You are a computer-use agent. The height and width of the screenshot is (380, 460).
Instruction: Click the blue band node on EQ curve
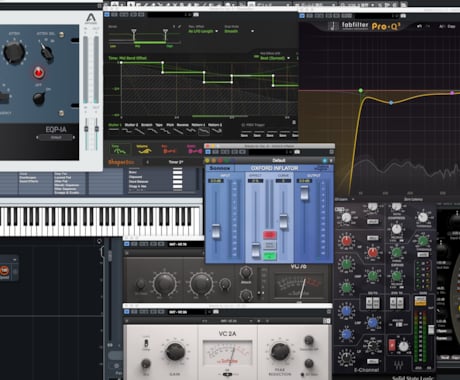coord(391,102)
